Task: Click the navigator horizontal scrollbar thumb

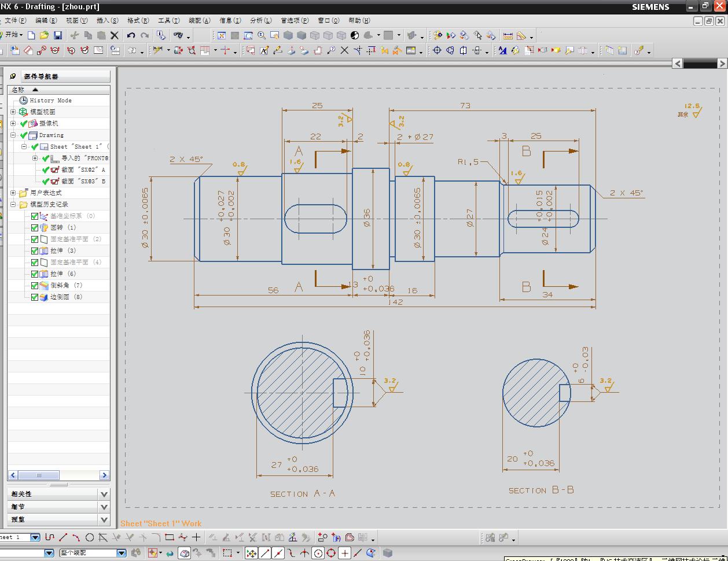Action: pyautogui.click(x=39, y=475)
